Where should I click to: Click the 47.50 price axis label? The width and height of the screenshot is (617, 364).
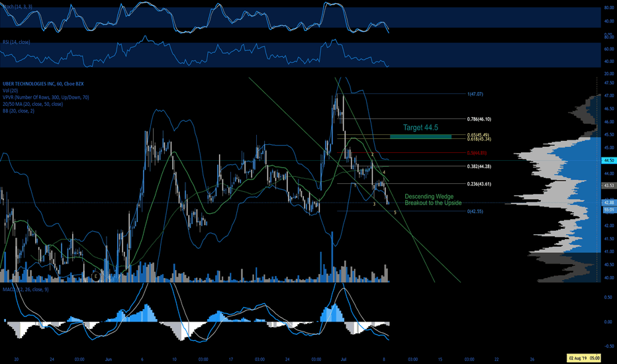[x=609, y=83]
